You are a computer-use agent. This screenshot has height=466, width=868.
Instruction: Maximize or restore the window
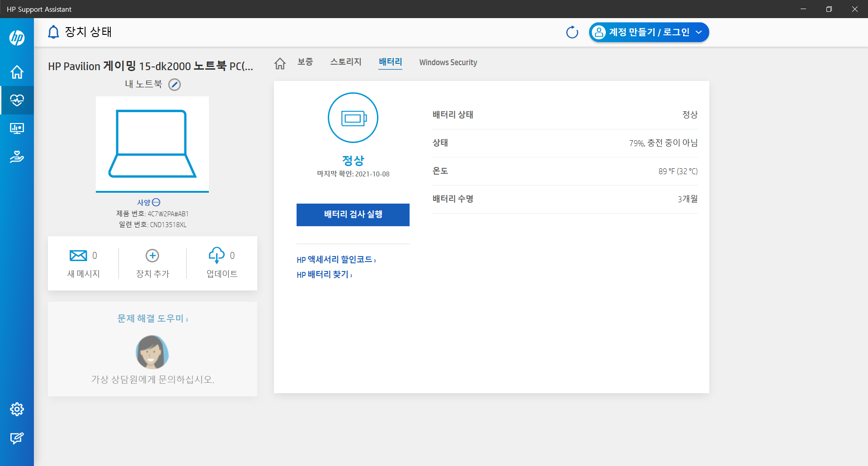tap(829, 9)
